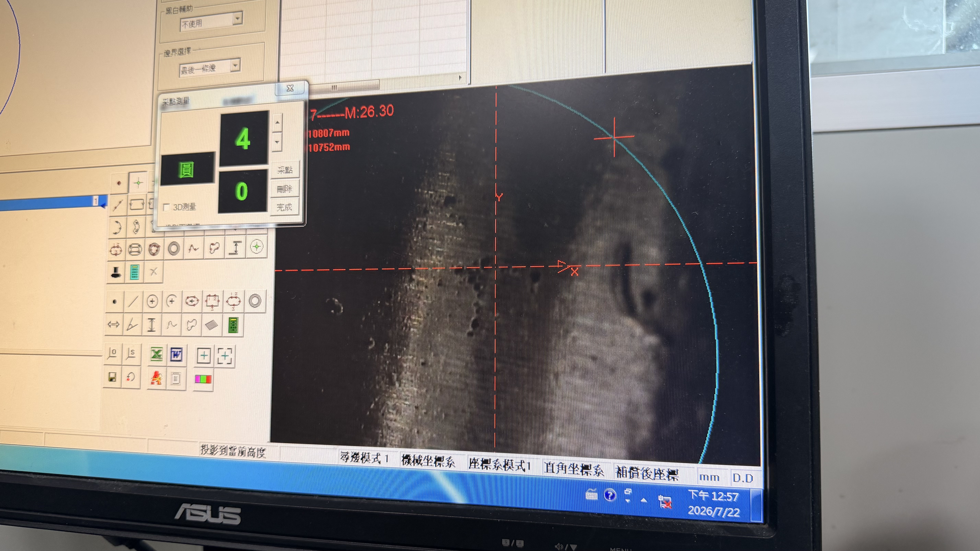
Task: Choose the circle-with-plus construct tool
Action: coord(152,301)
